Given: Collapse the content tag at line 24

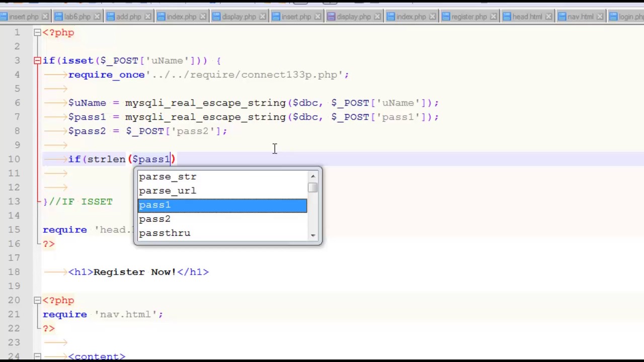Looking at the screenshot, I should (x=37, y=356).
